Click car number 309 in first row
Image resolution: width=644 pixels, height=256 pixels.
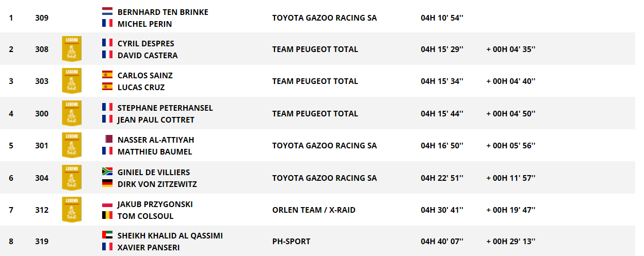42,18
